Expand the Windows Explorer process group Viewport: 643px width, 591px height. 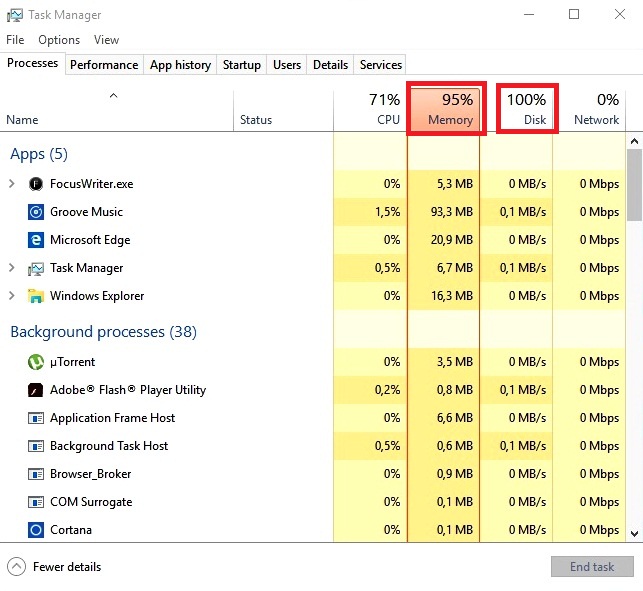tap(12, 296)
